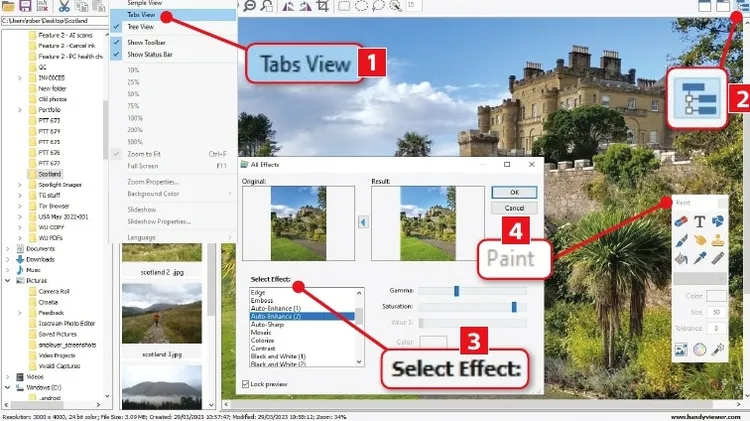The width and height of the screenshot is (750, 421).
Task: Click the zoom out magnifier icon
Action: click(250, 6)
